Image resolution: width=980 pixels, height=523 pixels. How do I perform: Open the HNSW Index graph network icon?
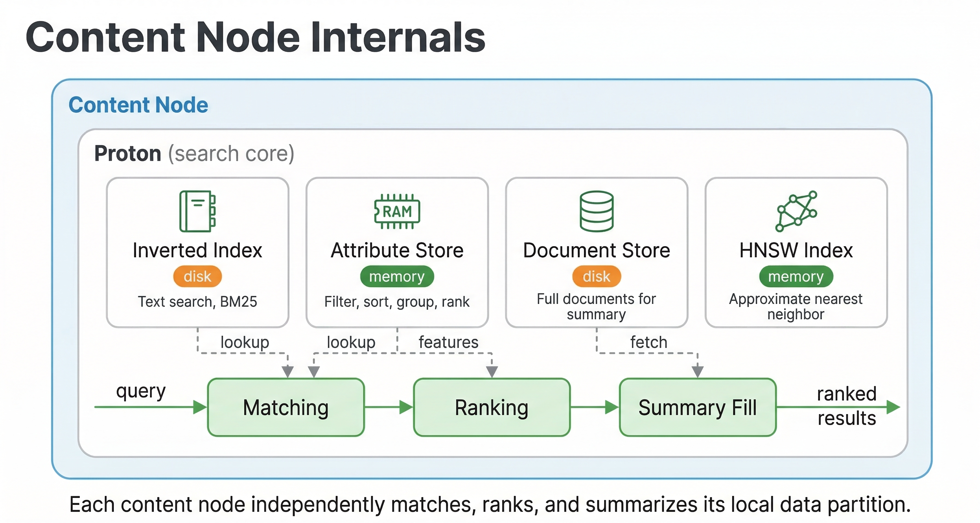(x=797, y=212)
